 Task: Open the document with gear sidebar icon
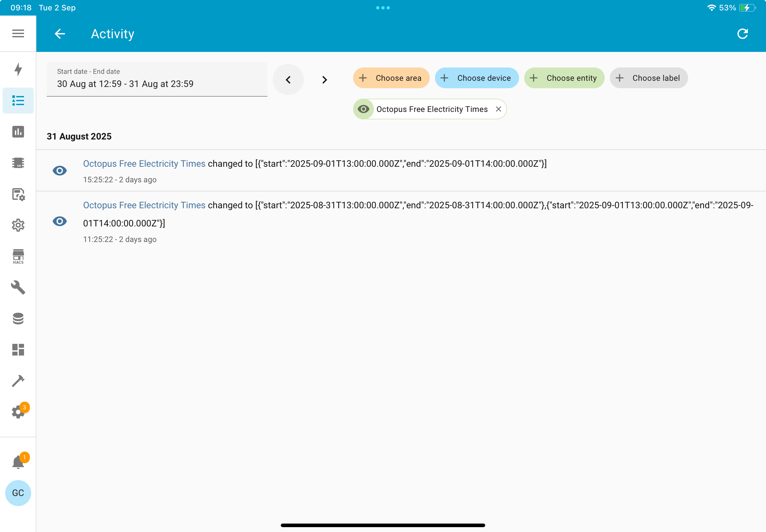click(19, 194)
